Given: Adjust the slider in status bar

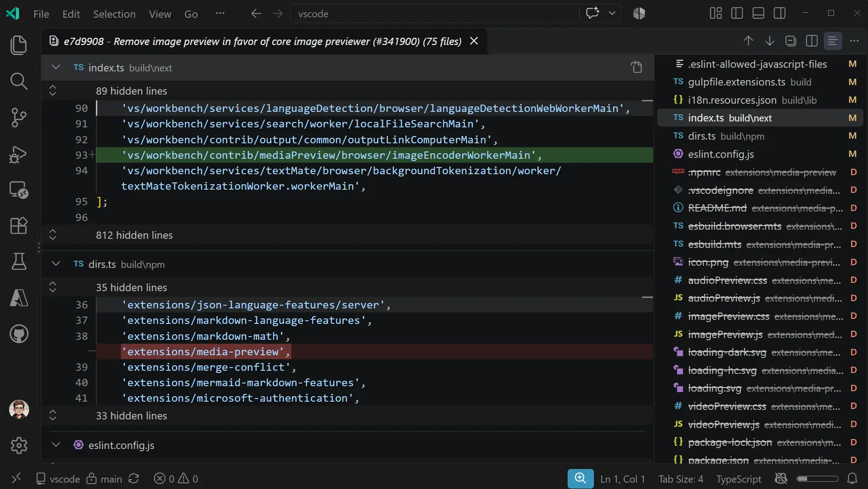Looking at the screenshot, I should click(x=817, y=479).
